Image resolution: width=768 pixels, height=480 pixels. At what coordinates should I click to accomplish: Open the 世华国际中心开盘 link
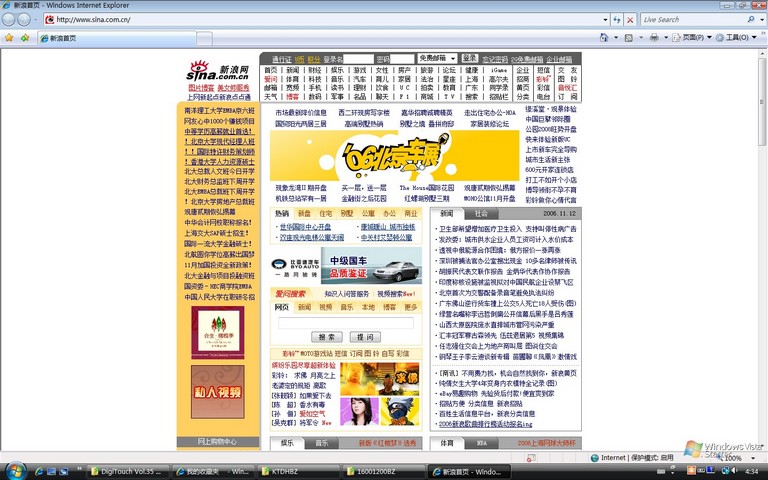(x=305, y=227)
